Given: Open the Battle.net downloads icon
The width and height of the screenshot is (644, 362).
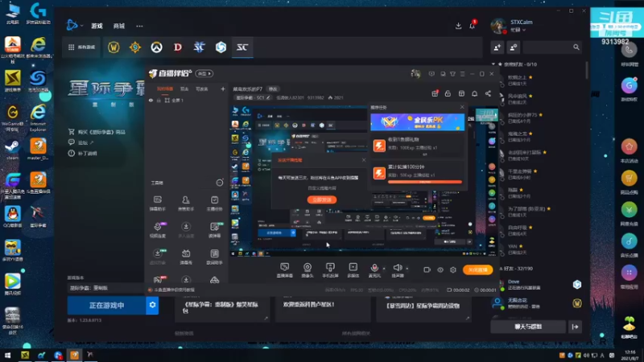Looking at the screenshot, I should point(458,26).
